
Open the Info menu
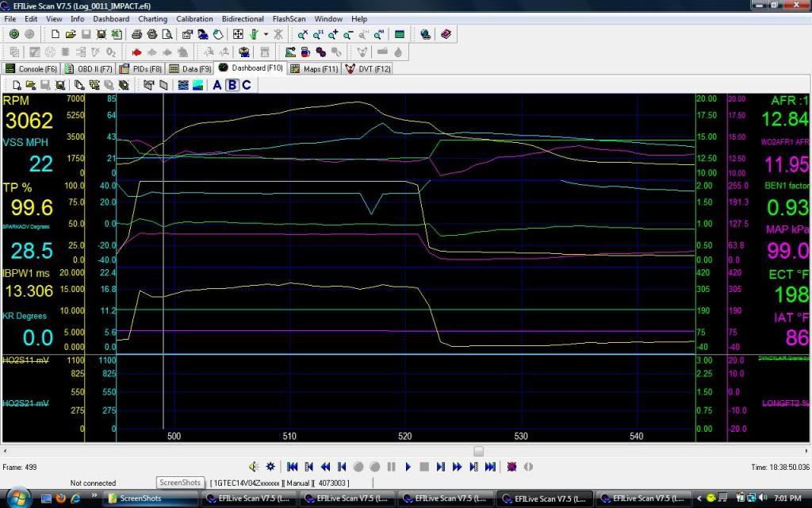click(77, 19)
